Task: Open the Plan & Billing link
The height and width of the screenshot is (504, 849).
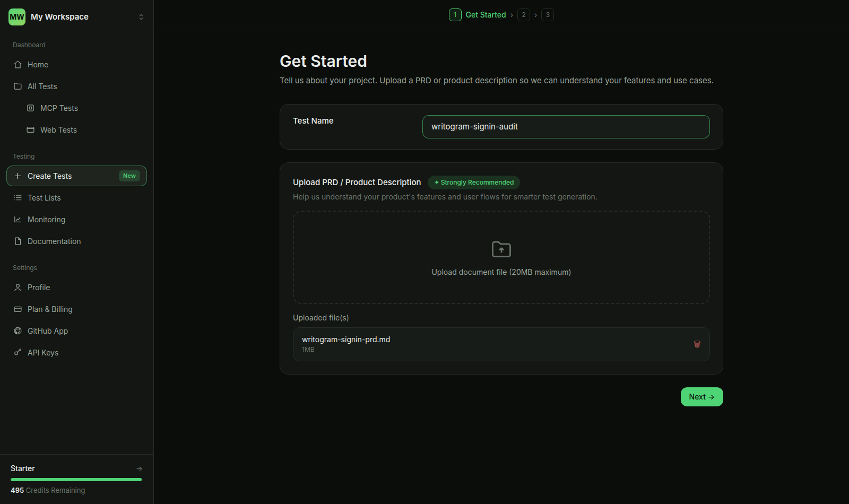Action: click(50, 309)
